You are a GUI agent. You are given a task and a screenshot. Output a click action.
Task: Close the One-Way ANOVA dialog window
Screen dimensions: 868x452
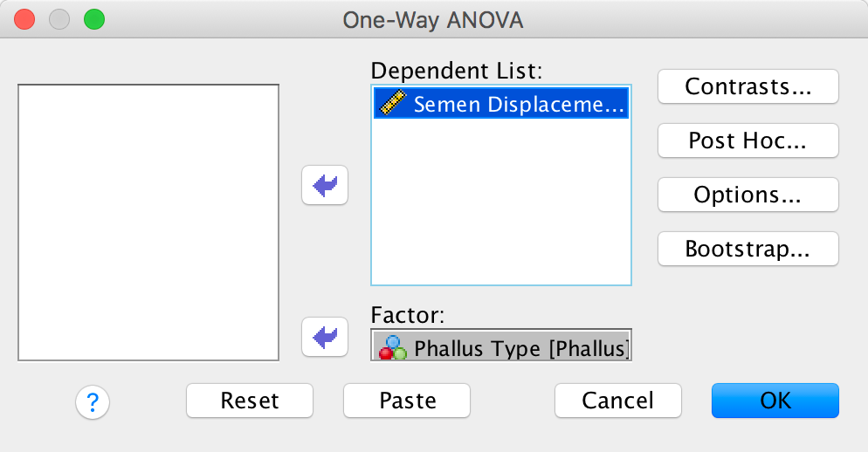(24, 19)
